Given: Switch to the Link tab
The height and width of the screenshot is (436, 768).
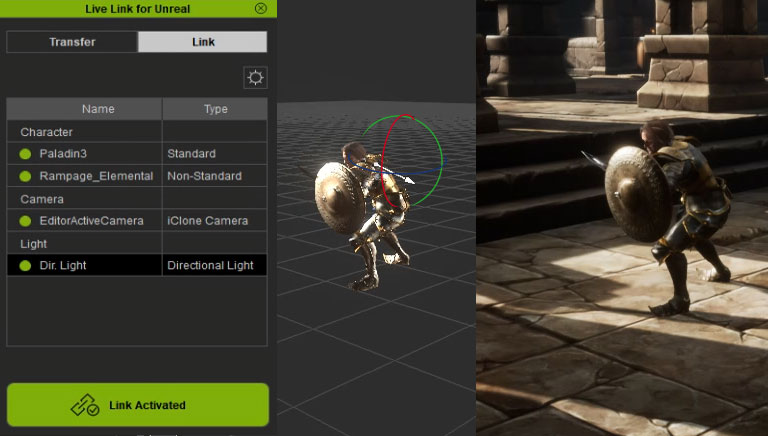Looking at the screenshot, I should coord(203,42).
